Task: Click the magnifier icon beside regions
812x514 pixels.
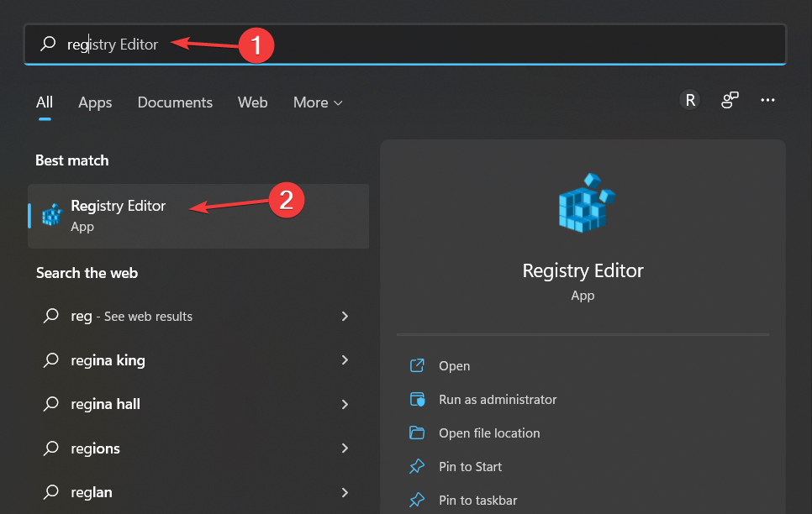Action: click(x=51, y=448)
